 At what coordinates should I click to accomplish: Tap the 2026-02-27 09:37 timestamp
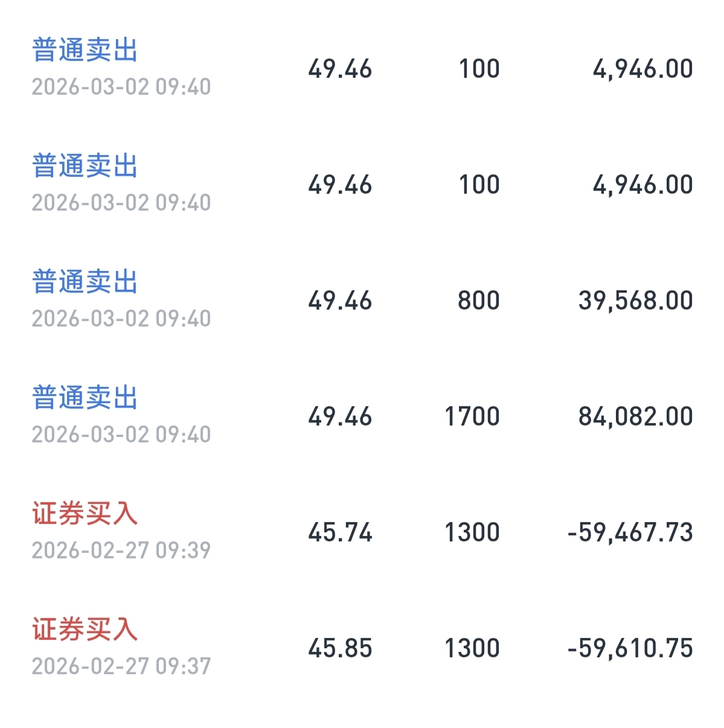[121, 666]
